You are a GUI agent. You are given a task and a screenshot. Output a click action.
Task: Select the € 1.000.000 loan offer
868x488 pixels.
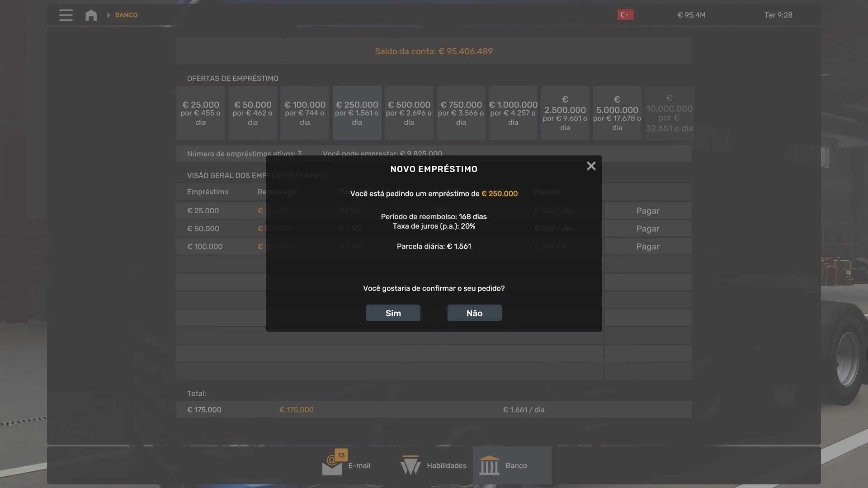point(513,113)
